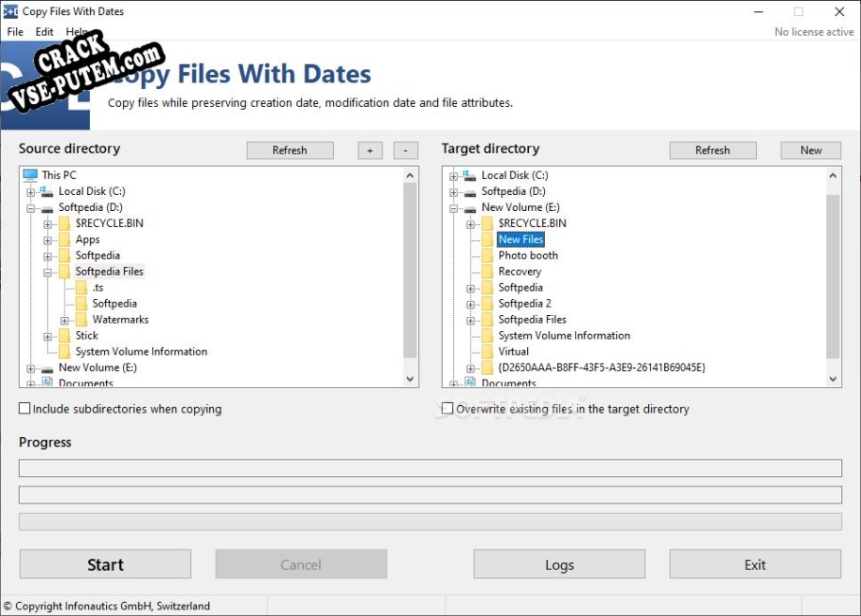Click the + button above source tree

click(x=370, y=150)
